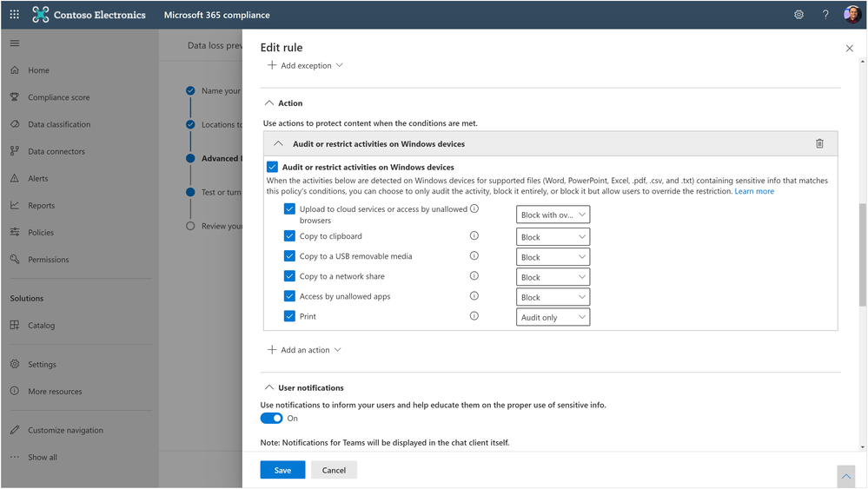Save the rule changes
This screenshot has width=868, height=489.
click(283, 470)
